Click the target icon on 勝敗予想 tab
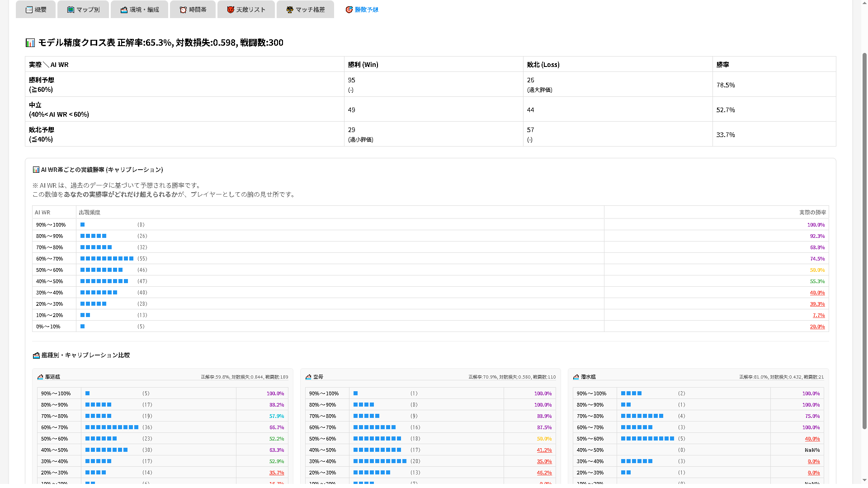 coord(349,9)
